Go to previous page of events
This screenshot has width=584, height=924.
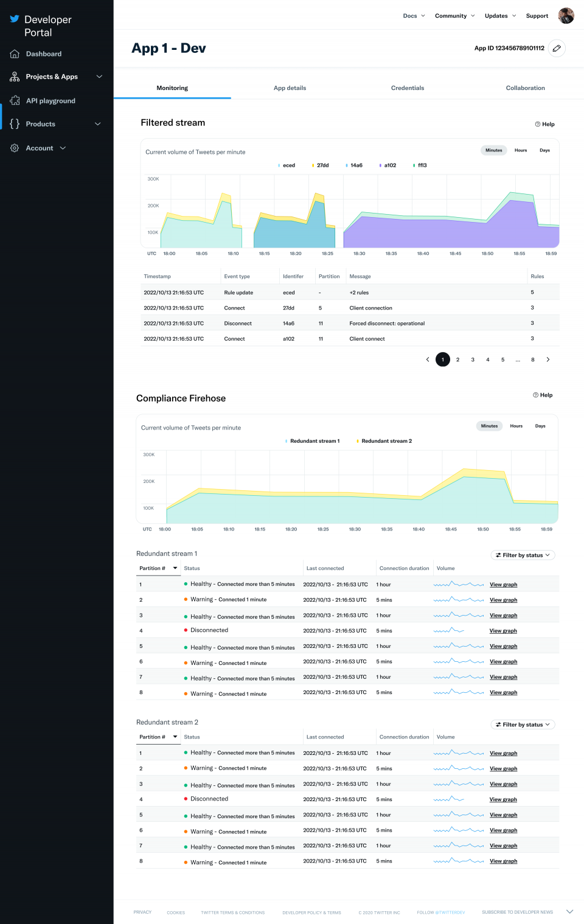coord(428,360)
